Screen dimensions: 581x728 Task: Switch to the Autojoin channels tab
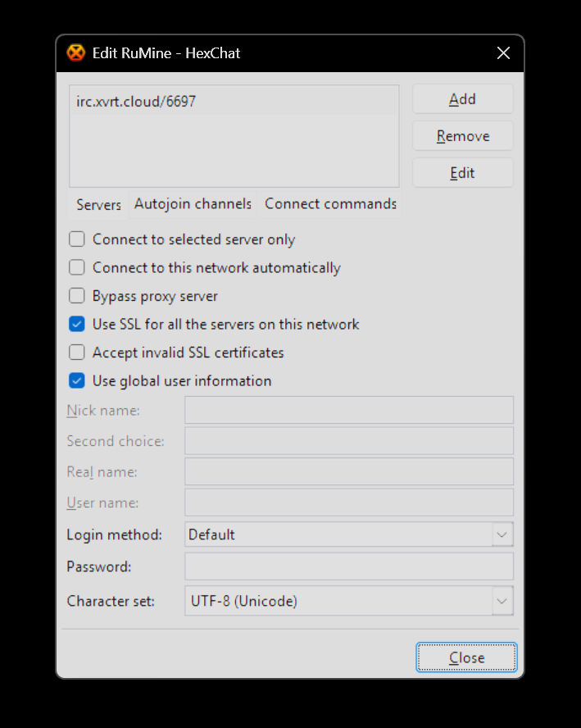(193, 204)
